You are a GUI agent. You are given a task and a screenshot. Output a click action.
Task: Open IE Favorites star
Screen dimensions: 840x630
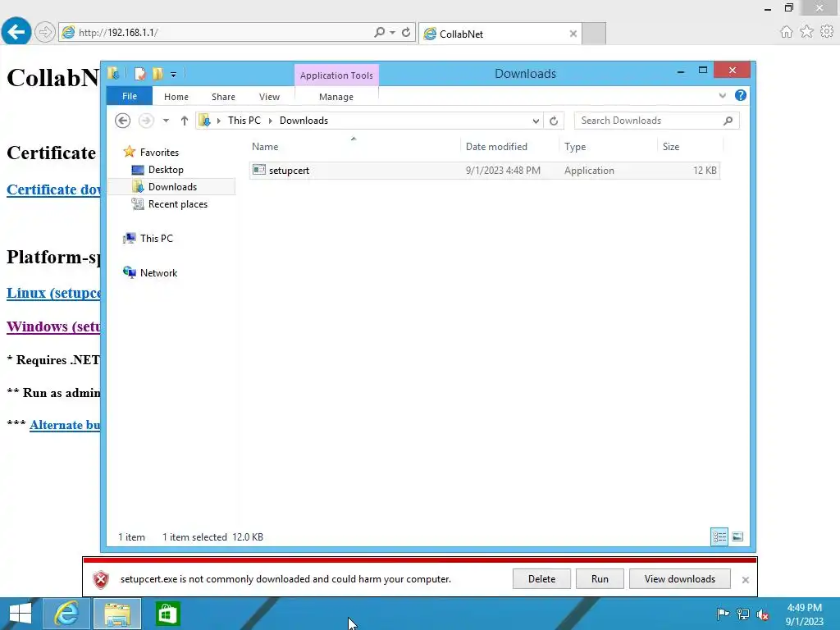click(x=807, y=32)
